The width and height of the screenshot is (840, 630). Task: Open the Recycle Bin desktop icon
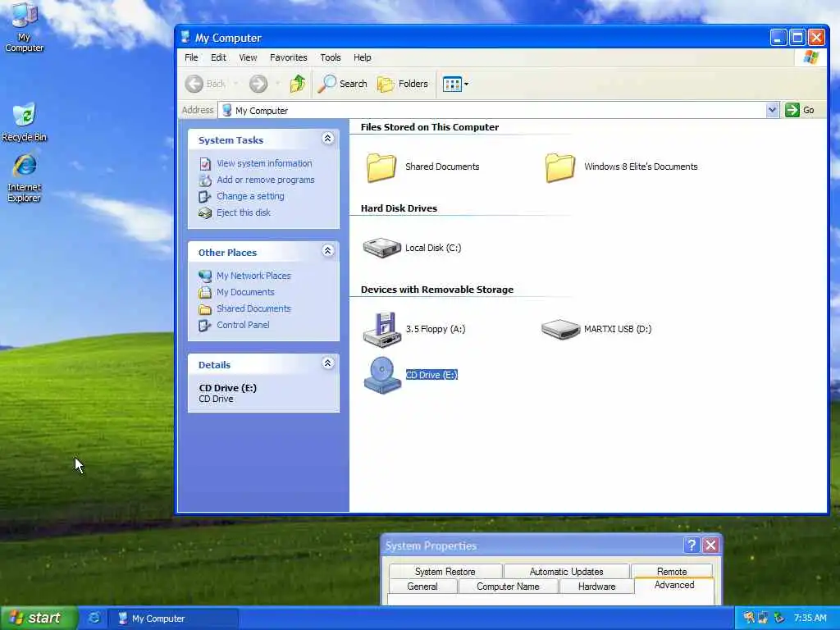point(24,122)
